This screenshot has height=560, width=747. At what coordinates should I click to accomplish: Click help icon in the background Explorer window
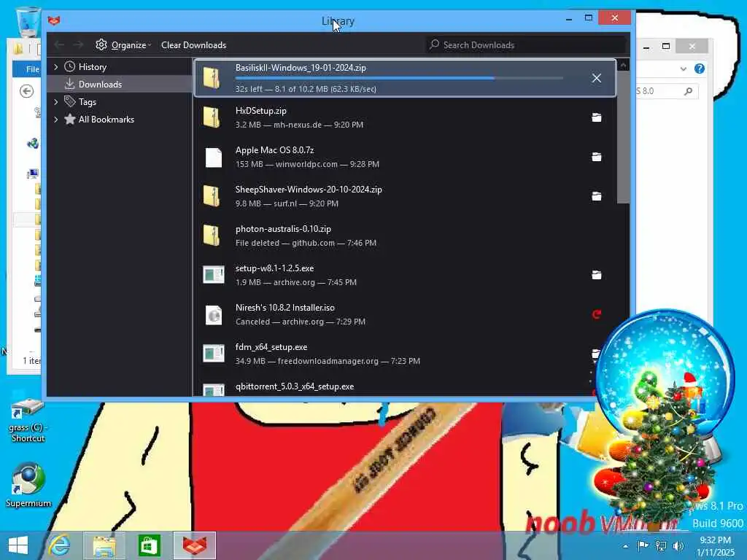point(700,69)
